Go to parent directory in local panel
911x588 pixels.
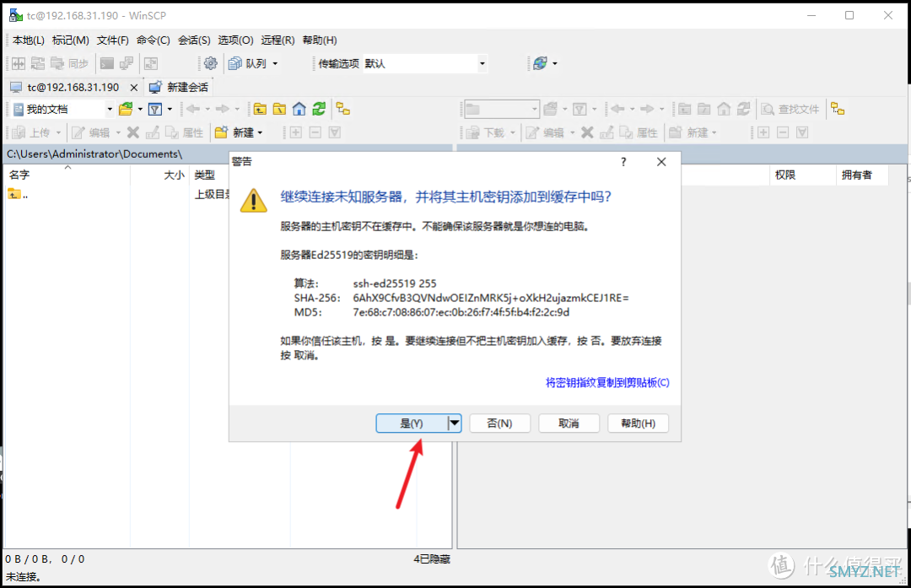click(x=260, y=109)
